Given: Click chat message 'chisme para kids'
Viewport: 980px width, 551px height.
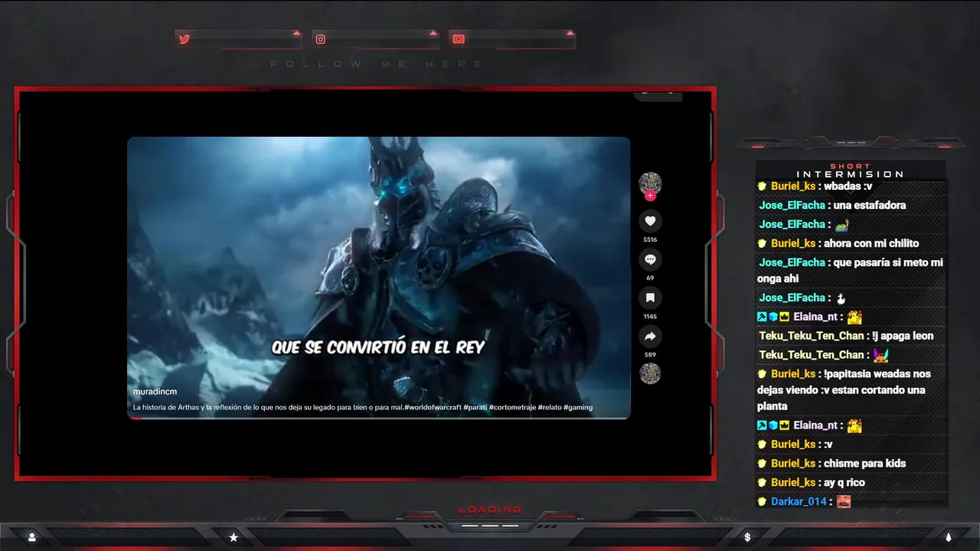Looking at the screenshot, I should (864, 463).
